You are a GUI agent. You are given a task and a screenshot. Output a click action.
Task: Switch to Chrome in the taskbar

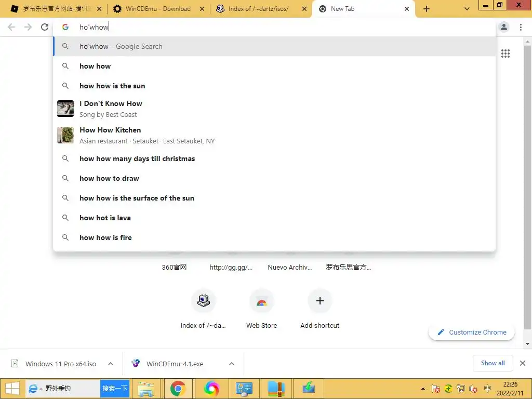(x=178, y=389)
